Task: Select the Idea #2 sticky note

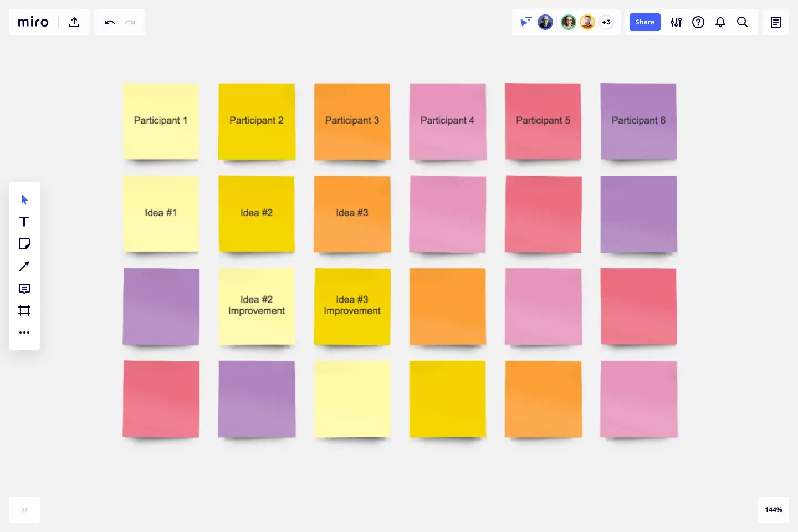Action: [x=257, y=214]
